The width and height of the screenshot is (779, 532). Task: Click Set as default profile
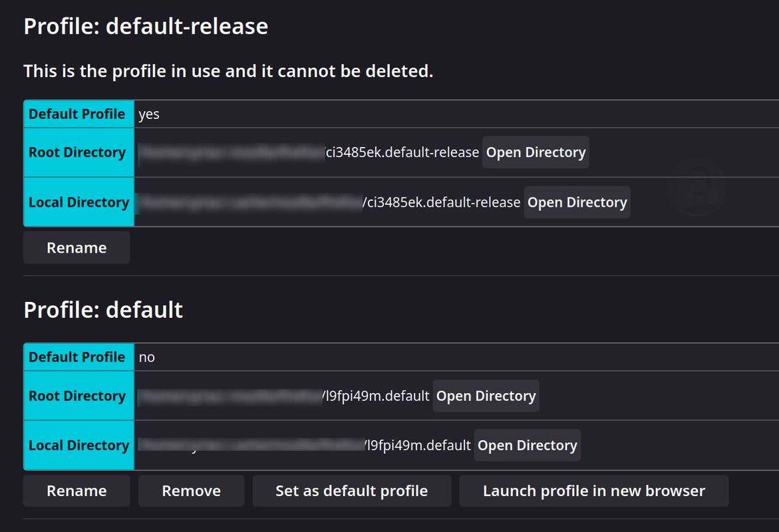tap(352, 491)
